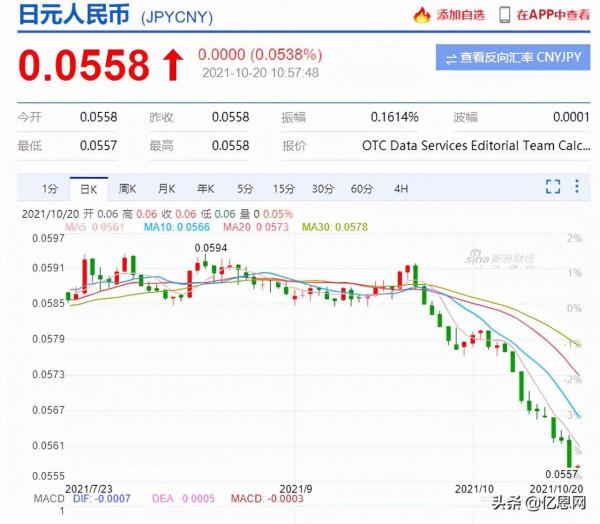The width and height of the screenshot is (600, 524).
Task: Click the (JPYCNY) ticker symbol
Action: pos(177,17)
